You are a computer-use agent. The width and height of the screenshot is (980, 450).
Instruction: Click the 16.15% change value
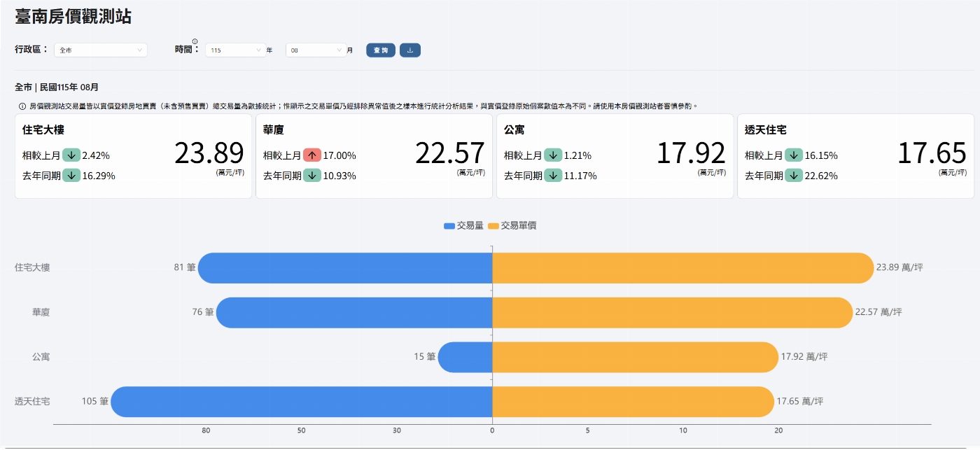(821, 155)
